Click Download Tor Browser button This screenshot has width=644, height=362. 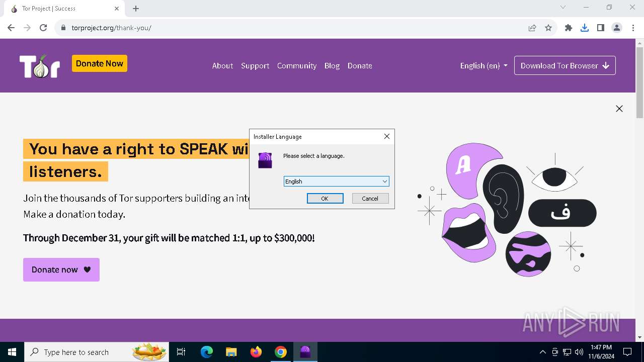click(x=565, y=65)
